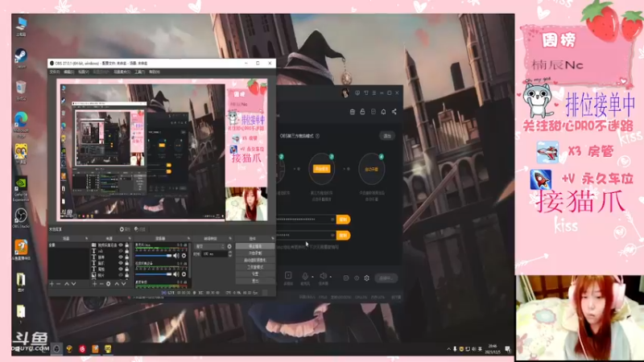The height and width of the screenshot is (362, 644).
Task: Mute the second mixer channel speaker
Action: tap(176, 274)
